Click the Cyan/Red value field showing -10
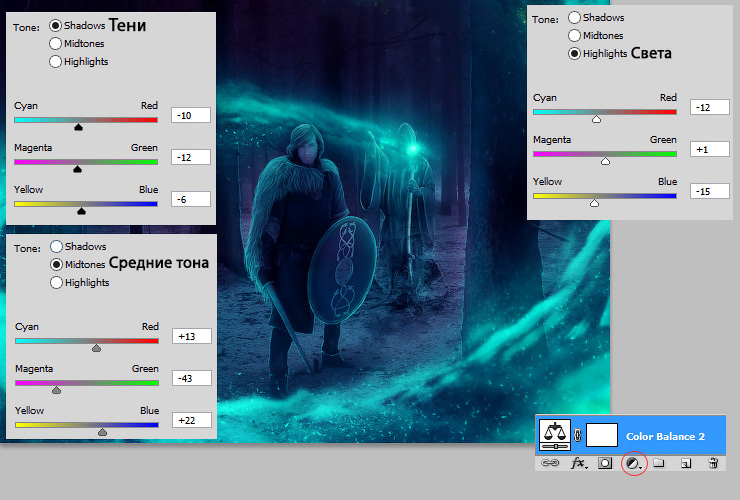This screenshot has width=740, height=500. click(191, 115)
